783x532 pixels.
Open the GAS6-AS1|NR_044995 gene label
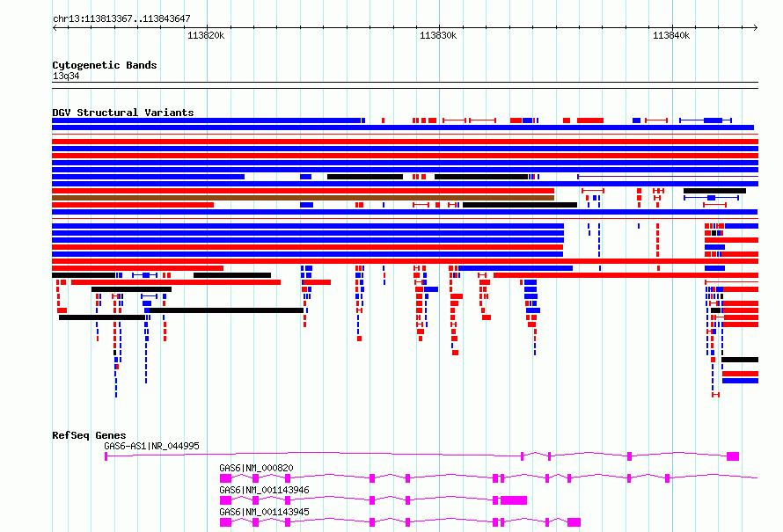coord(151,446)
